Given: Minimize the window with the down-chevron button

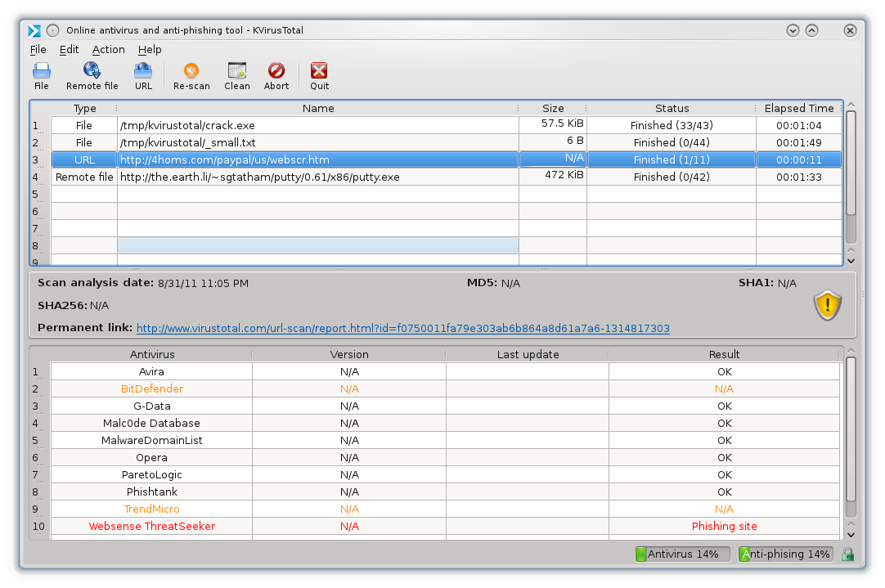Looking at the screenshot, I should [793, 30].
